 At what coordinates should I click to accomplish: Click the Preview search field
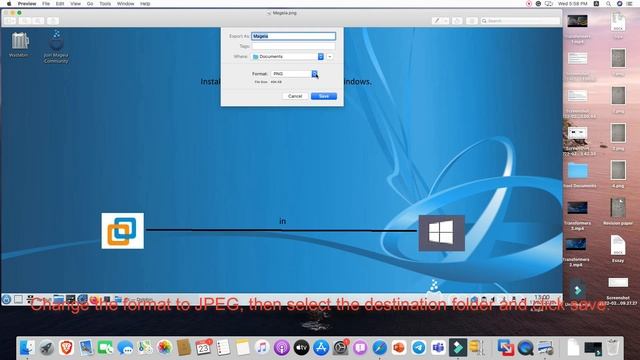coord(520,20)
